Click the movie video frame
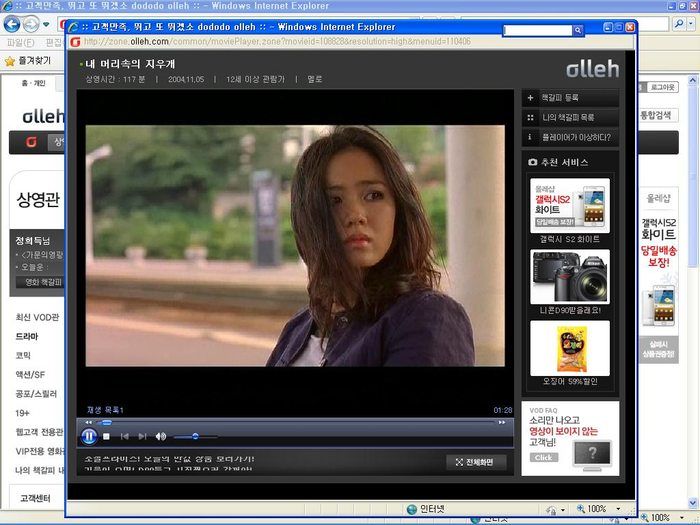 point(295,246)
